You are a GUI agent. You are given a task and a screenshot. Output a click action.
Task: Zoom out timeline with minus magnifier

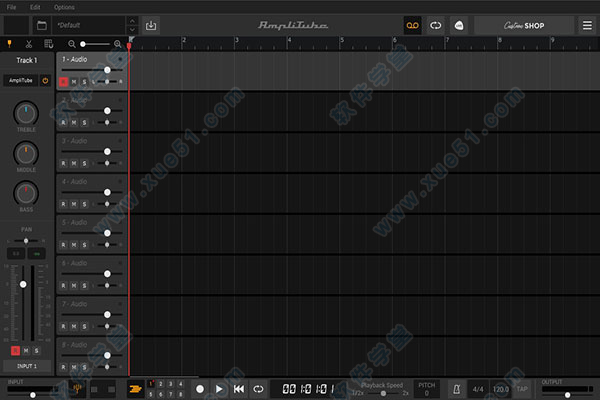click(x=72, y=44)
